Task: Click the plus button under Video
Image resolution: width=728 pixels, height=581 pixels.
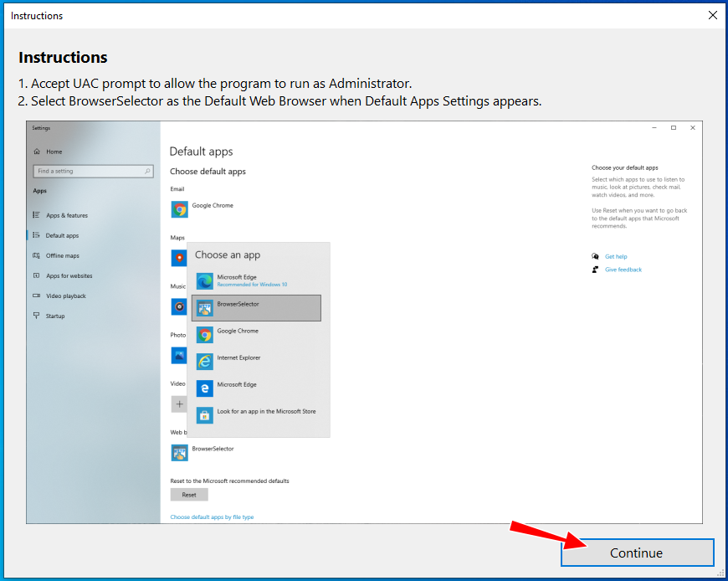Action: (x=179, y=404)
